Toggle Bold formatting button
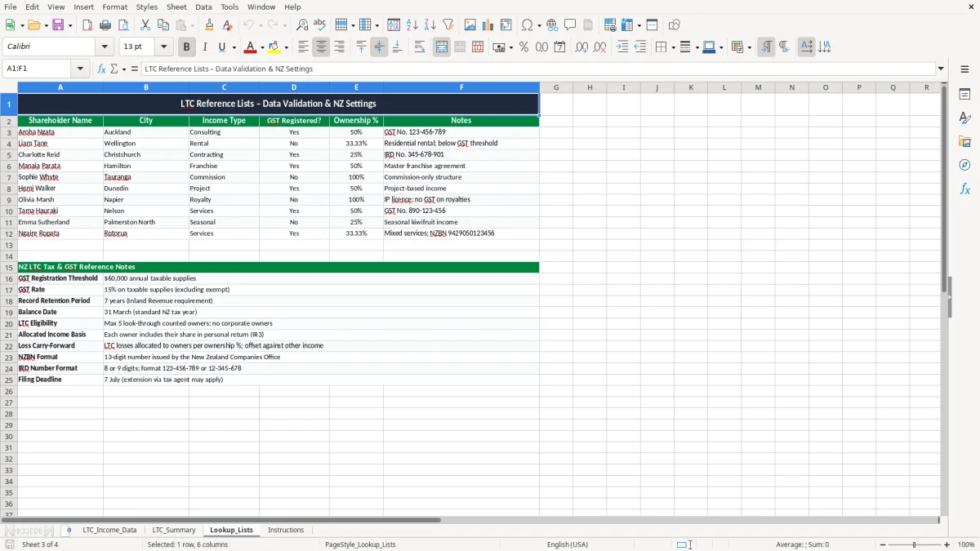Screen dimensions: 980x551 coord(186,47)
